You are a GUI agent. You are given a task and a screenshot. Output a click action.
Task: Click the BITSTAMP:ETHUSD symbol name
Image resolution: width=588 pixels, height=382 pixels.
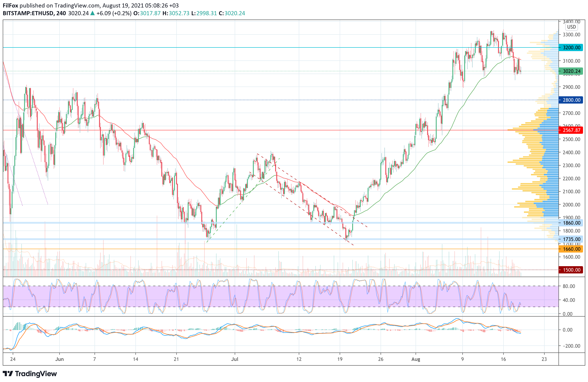tap(28, 13)
